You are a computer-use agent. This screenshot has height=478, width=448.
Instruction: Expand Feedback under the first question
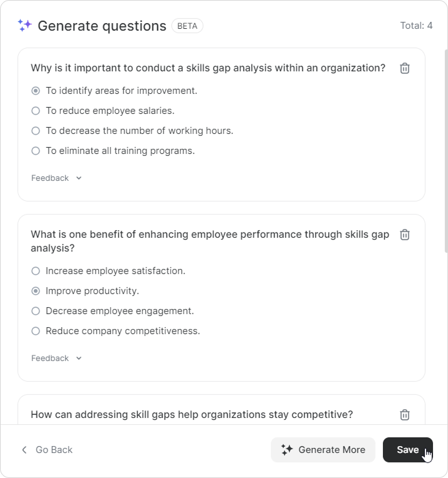point(56,178)
